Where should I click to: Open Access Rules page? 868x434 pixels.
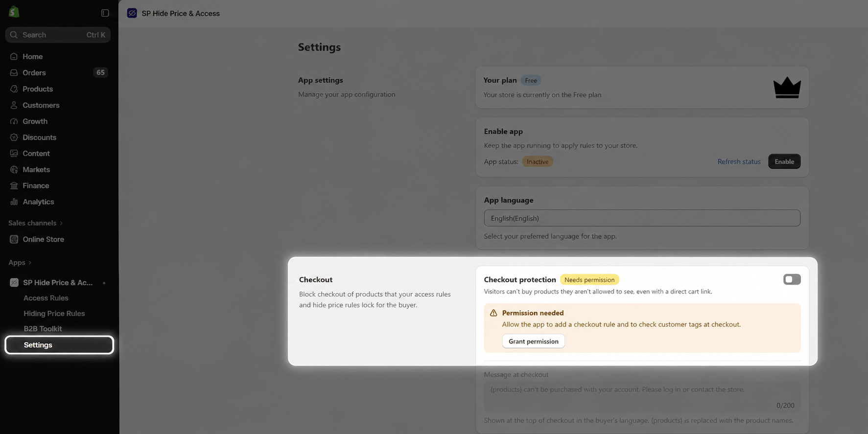(x=46, y=298)
